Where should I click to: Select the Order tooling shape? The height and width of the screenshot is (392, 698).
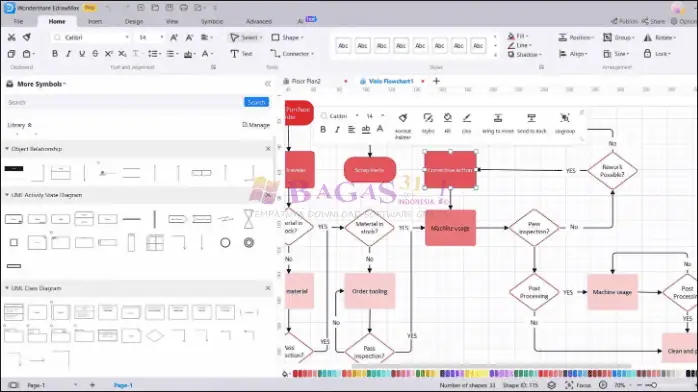(x=369, y=291)
